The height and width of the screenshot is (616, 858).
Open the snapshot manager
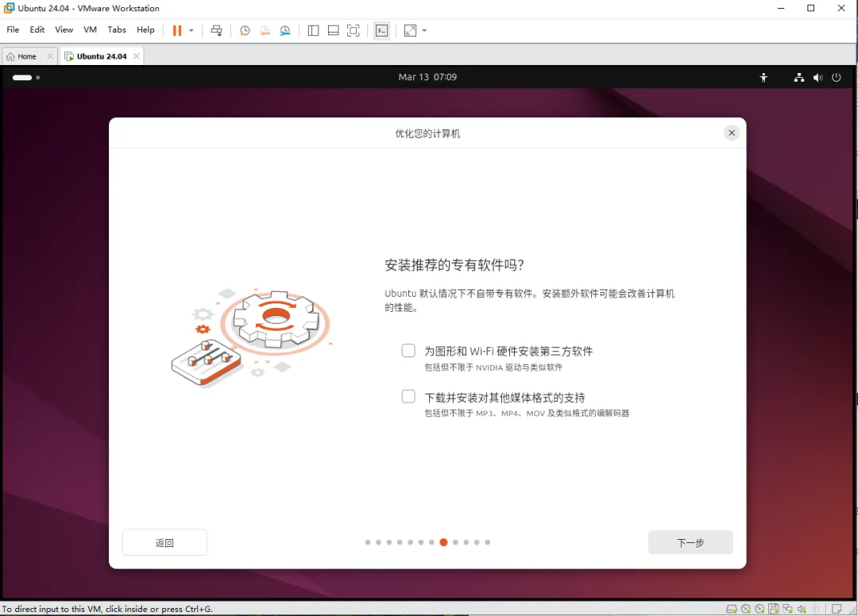point(285,31)
